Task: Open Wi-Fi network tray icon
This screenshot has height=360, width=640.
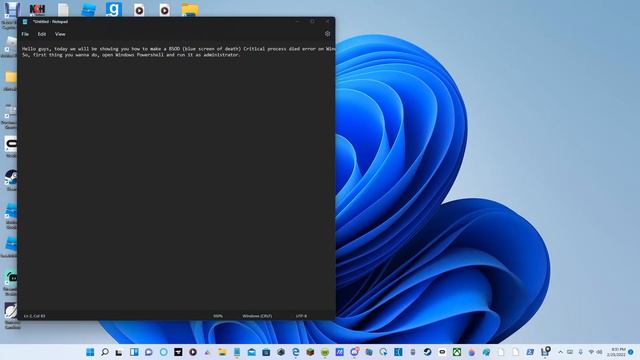Action: [591, 352]
